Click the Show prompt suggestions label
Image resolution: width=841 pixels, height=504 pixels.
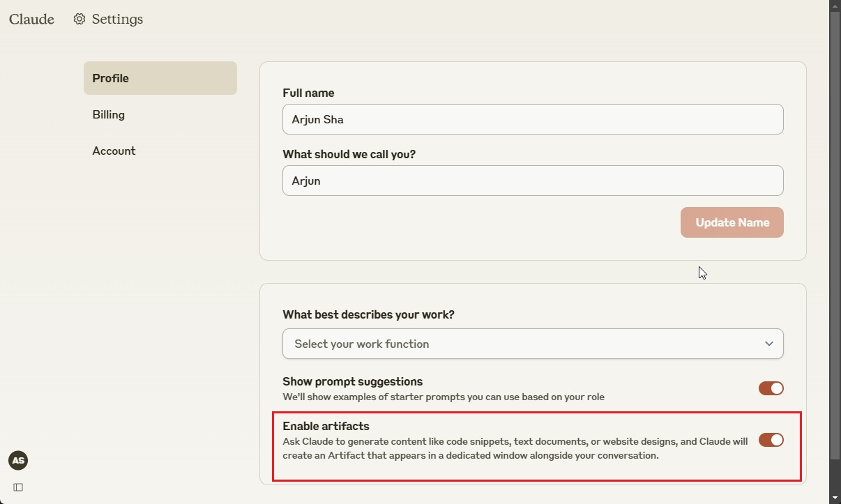click(x=352, y=381)
